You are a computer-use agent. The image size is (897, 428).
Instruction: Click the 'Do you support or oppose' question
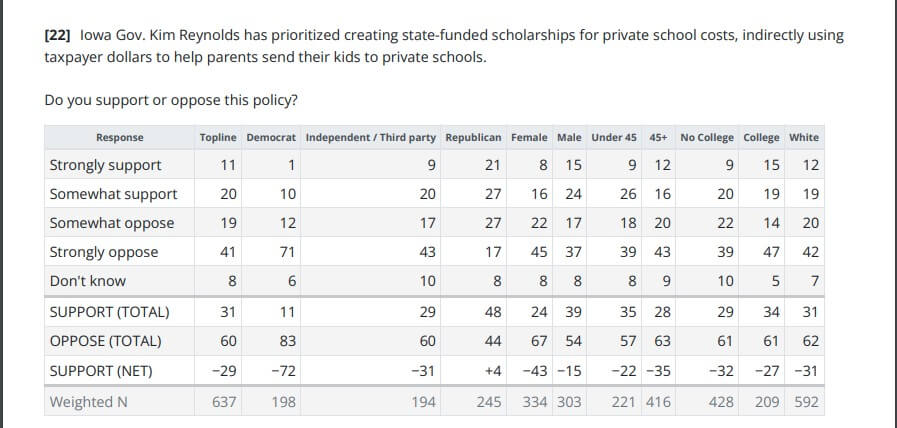pos(171,100)
